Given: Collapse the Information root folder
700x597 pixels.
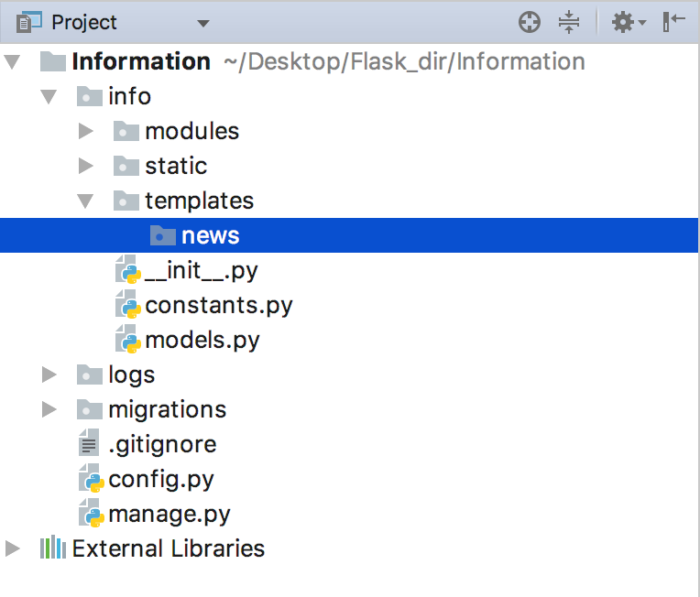Looking at the screenshot, I should tap(13, 61).
